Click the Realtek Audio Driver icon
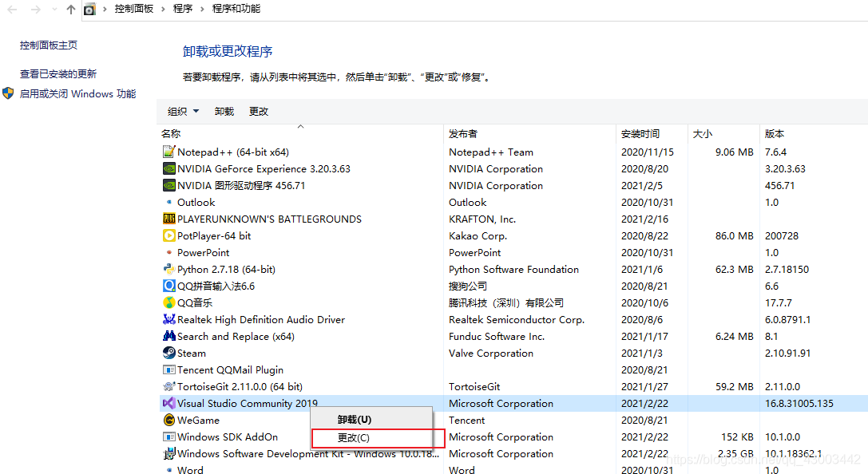 (x=168, y=319)
